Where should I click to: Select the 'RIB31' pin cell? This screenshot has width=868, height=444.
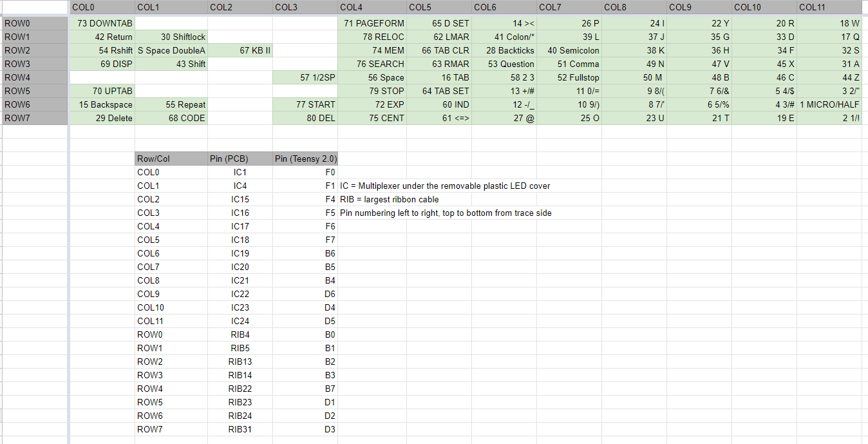coord(240,429)
